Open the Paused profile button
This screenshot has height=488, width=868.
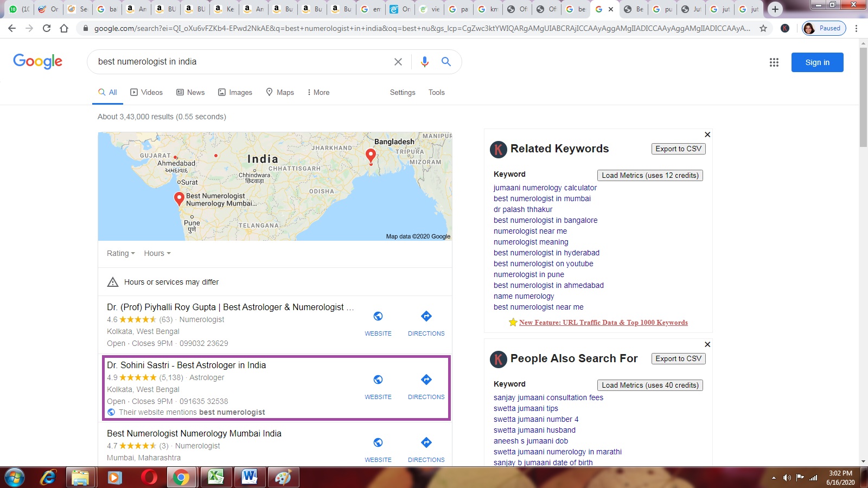[x=824, y=28]
